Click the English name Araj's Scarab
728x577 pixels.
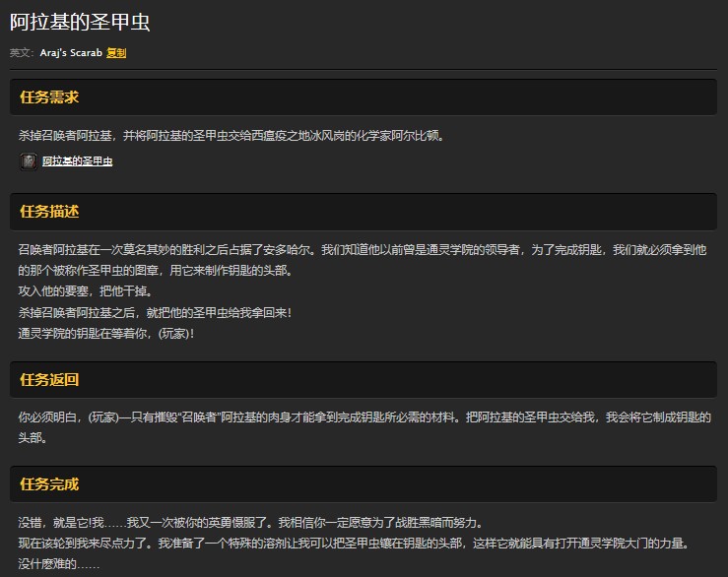[x=71, y=53]
